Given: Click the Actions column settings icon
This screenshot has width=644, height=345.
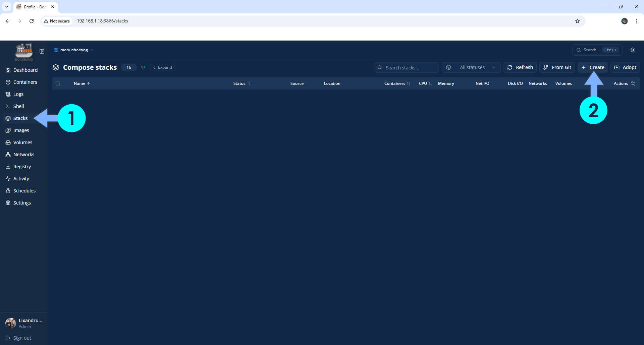Looking at the screenshot, I should tap(634, 83).
